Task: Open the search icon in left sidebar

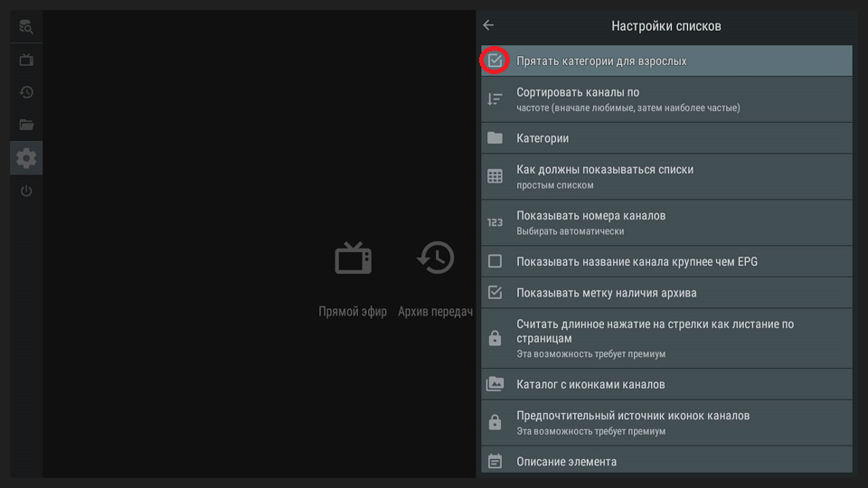Action: [26, 27]
